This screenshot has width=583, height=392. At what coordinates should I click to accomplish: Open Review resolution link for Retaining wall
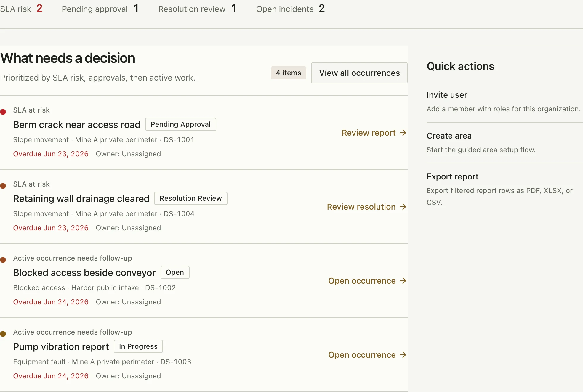point(366,207)
